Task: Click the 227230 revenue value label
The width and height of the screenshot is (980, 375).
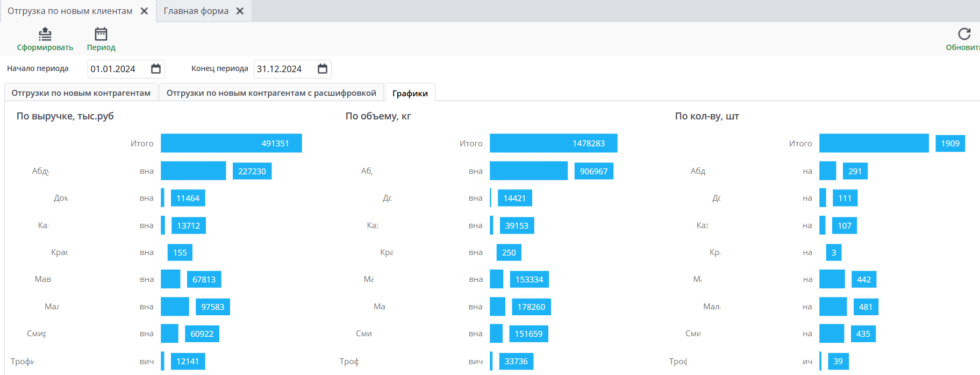Action: pyautogui.click(x=252, y=172)
